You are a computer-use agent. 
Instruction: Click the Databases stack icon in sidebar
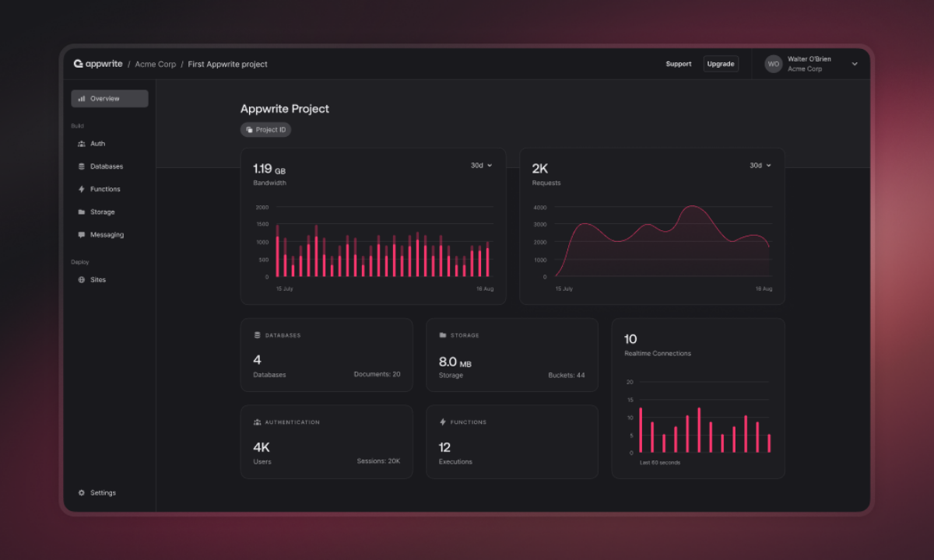point(82,166)
